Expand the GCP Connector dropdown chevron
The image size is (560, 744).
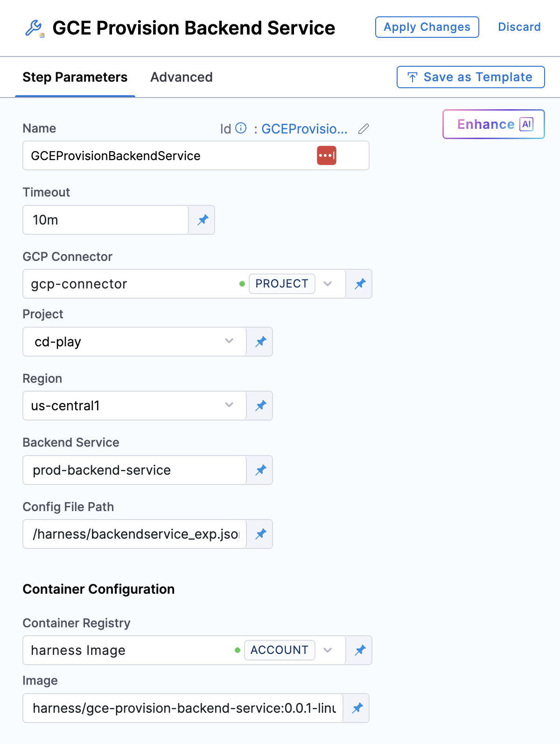pyautogui.click(x=328, y=284)
